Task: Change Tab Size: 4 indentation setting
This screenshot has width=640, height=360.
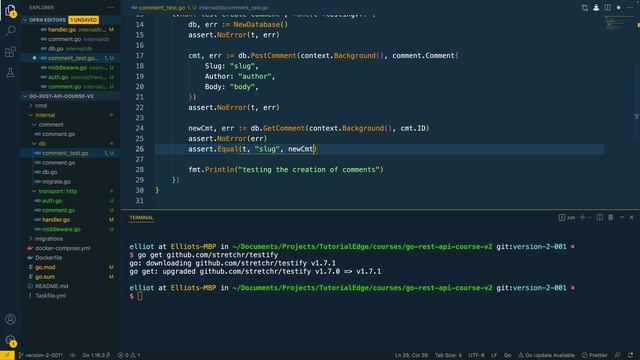Action: [x=448, y=355]
